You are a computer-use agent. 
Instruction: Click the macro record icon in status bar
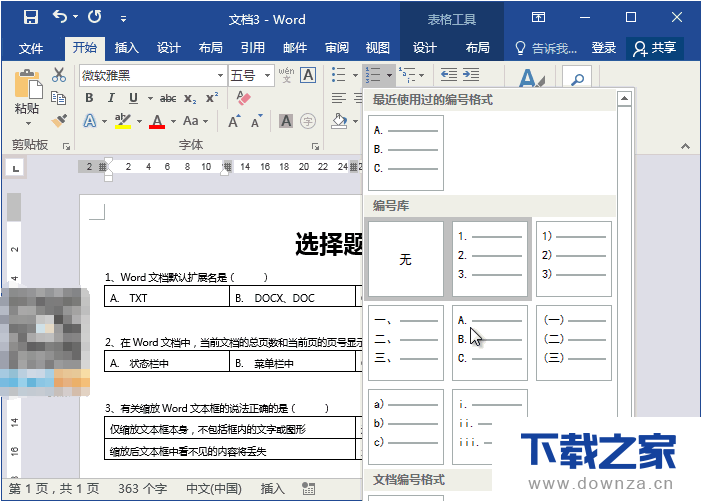[308, 489]
